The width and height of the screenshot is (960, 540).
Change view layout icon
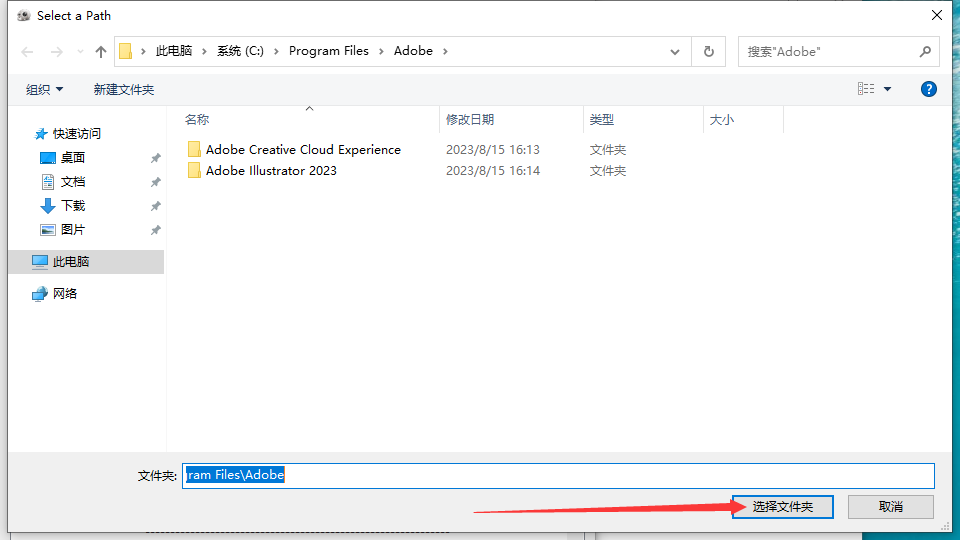point(866,89)
